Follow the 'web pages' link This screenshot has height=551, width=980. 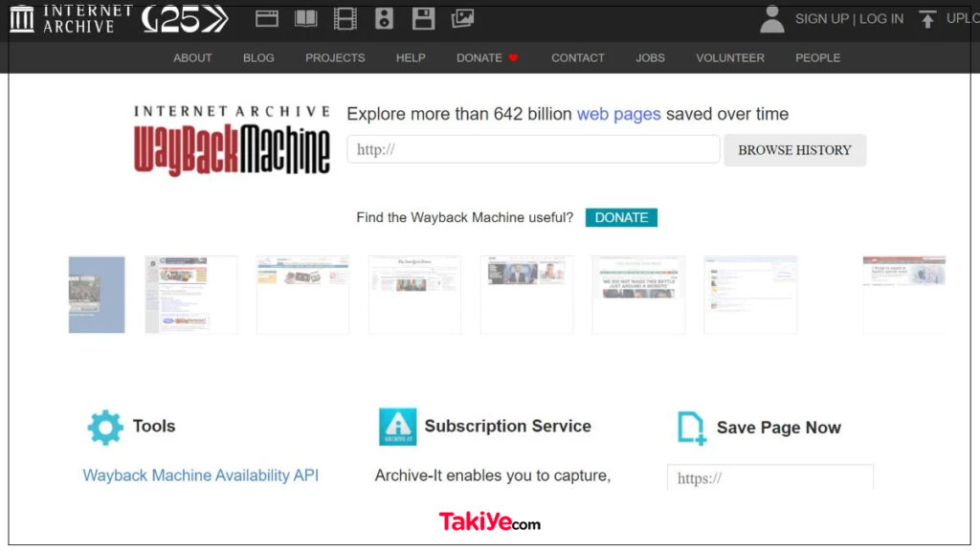(619, 115)
